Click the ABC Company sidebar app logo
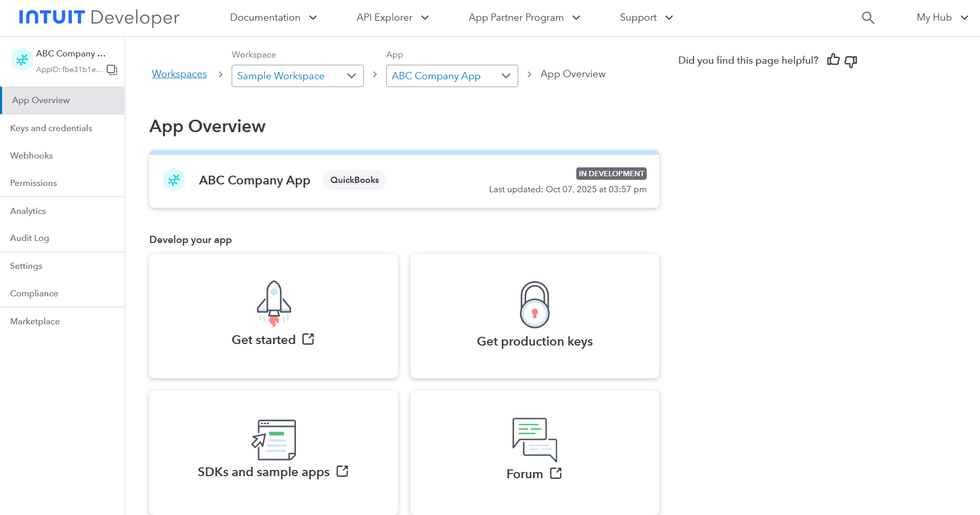 tap(22, 60)
